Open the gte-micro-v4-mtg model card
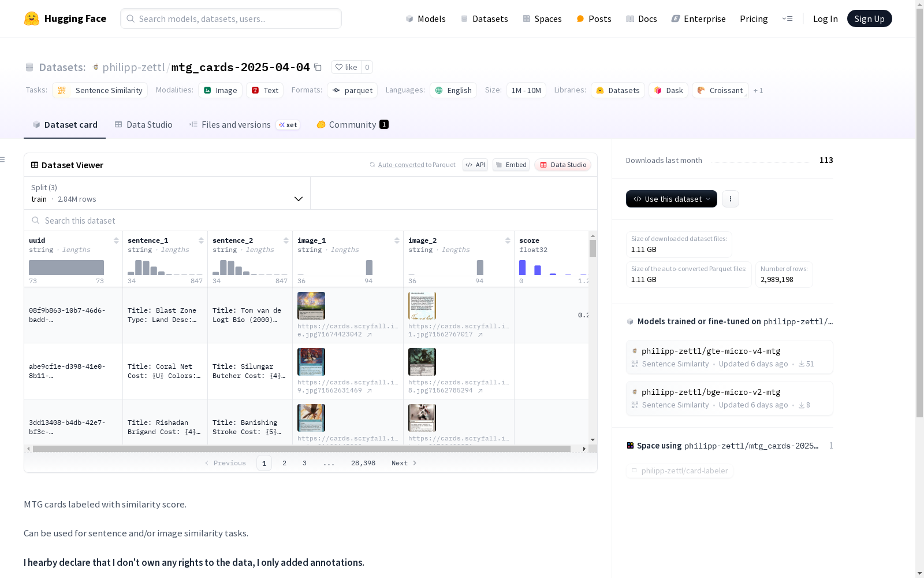 click(x=729, y=357)
